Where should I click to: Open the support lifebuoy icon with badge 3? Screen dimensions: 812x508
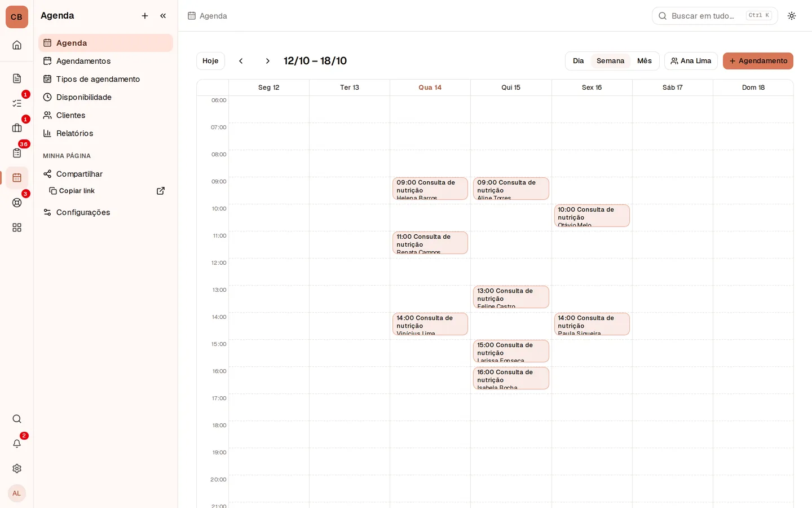pyautogui.click(x=17, y=203)
